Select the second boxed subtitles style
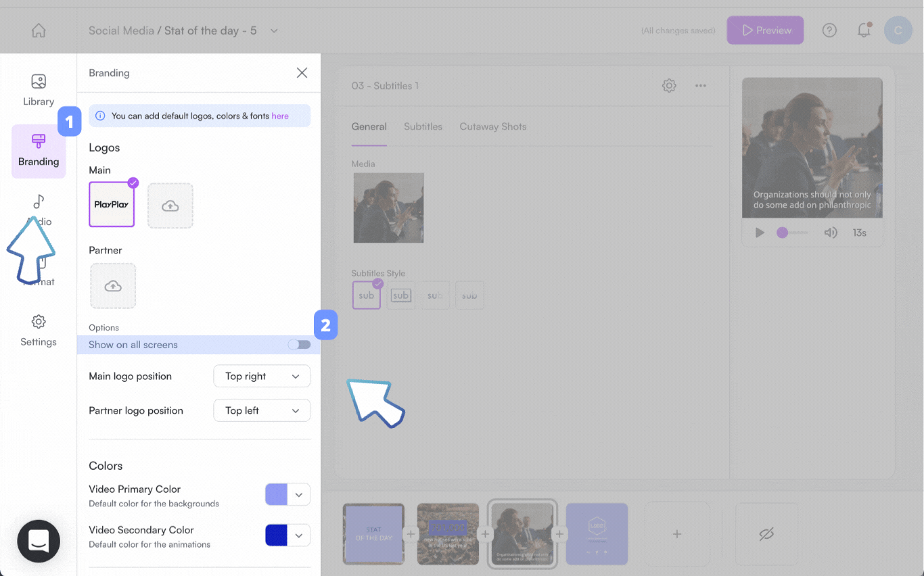924x576 pixels. tap(401, 295)
